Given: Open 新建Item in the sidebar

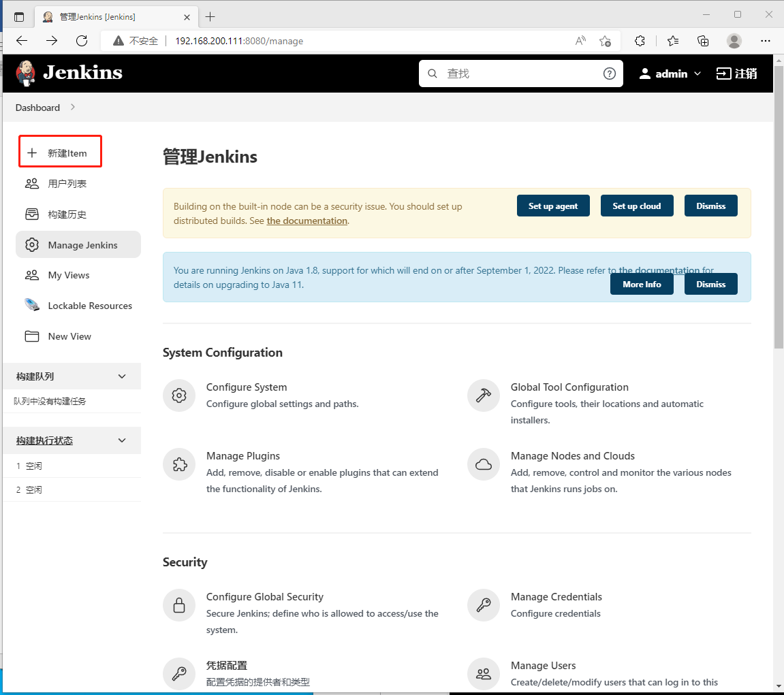Looking at the screenshot, I should [x=60, y=153].
